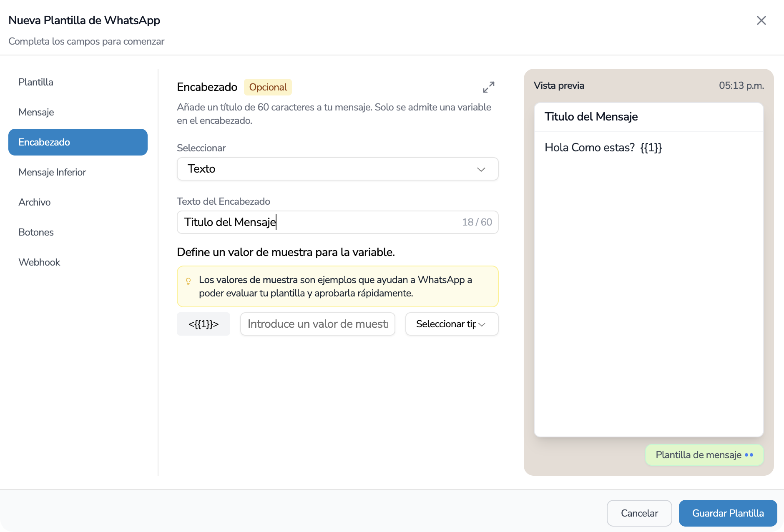This screenshot has width=784, height=532.
Task: Click 'Define un valor de muestra' heading
Action: 286,252
